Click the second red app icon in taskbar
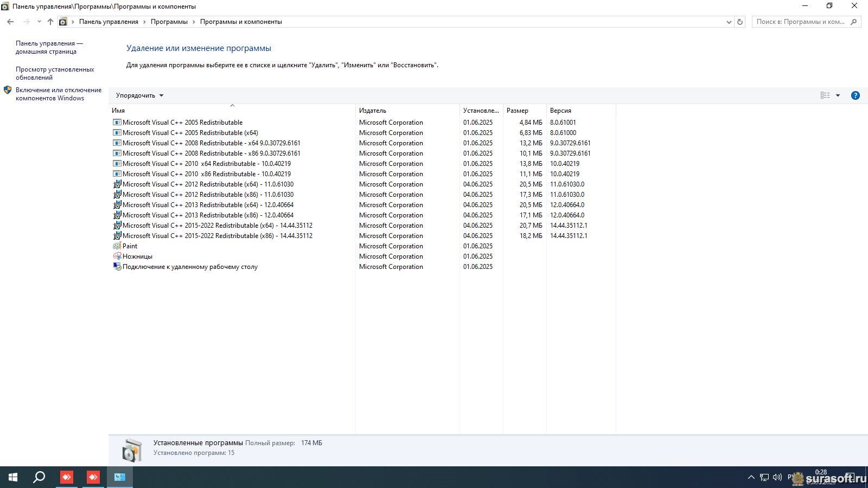Screen dimensions: 868x488 pyautogui.click(x=93, y=477)
